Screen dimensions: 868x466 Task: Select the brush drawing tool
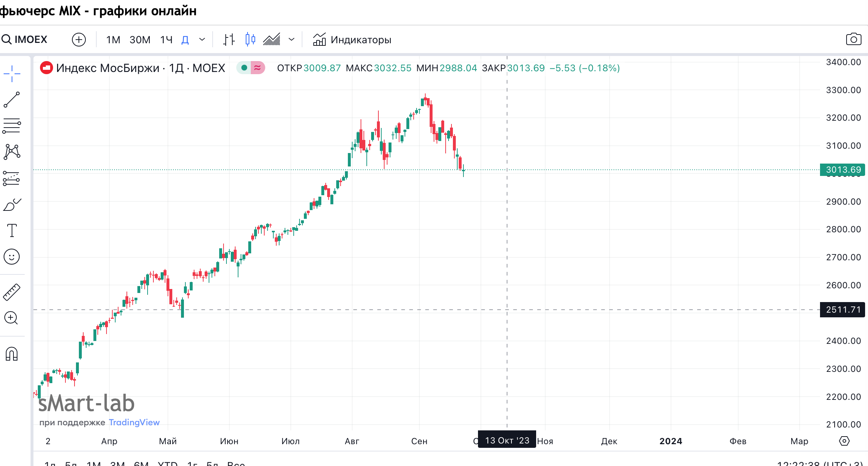12,205
